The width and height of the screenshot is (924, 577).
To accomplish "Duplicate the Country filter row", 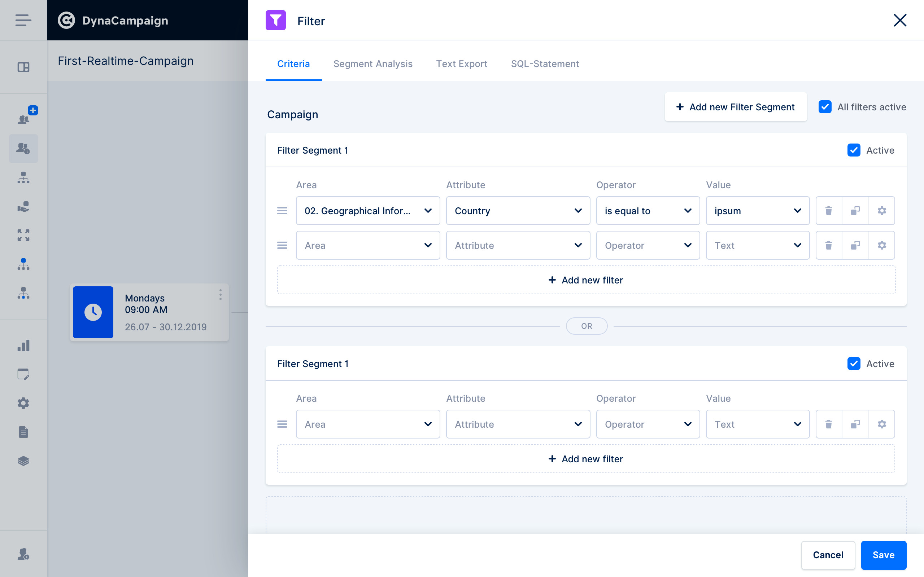I will point(855,211).
